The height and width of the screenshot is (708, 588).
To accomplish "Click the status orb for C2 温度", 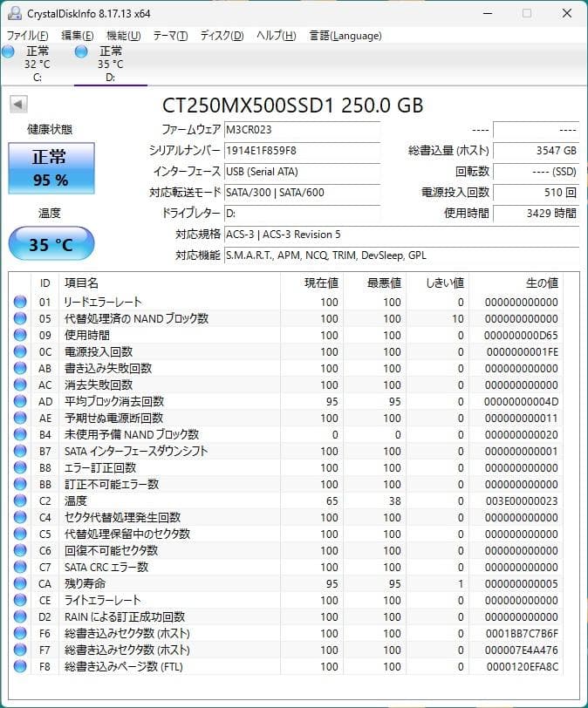I will click(x=20, y=500).
